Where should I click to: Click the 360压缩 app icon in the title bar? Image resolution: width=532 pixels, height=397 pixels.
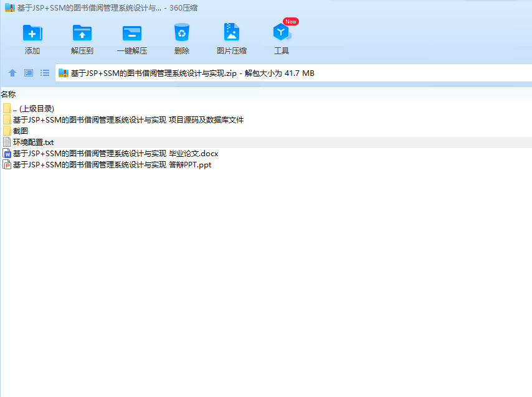10,8
